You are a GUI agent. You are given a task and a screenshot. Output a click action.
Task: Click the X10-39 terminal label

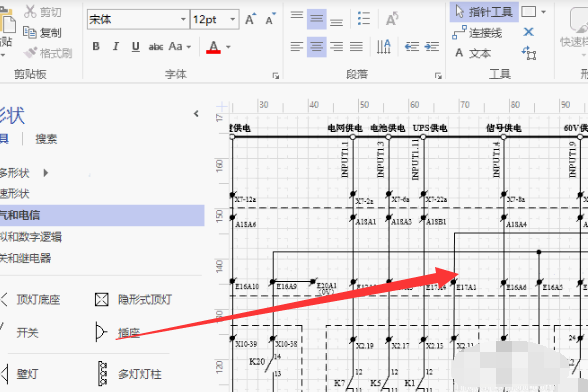click(x=246, y=344)
